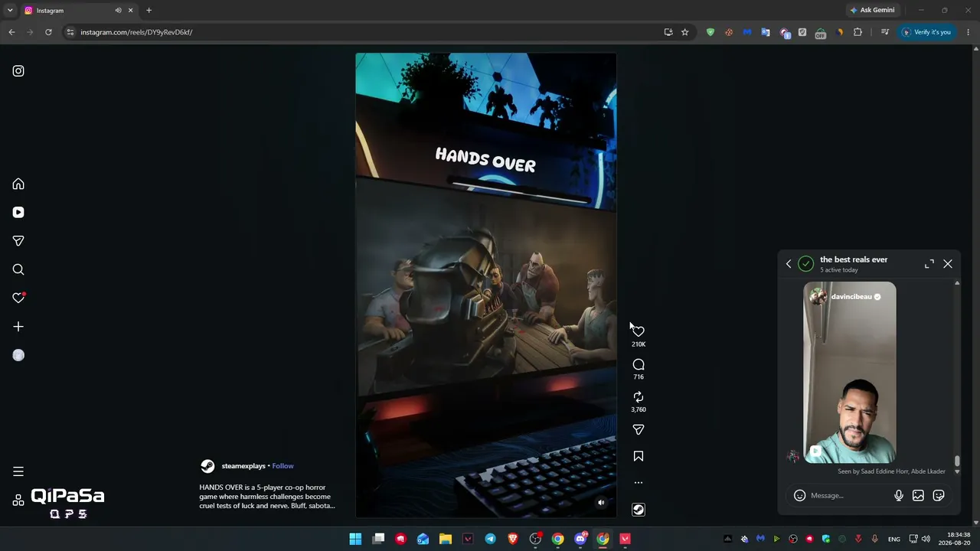
Task: Mute the reel audio
Action: (601, 503)
